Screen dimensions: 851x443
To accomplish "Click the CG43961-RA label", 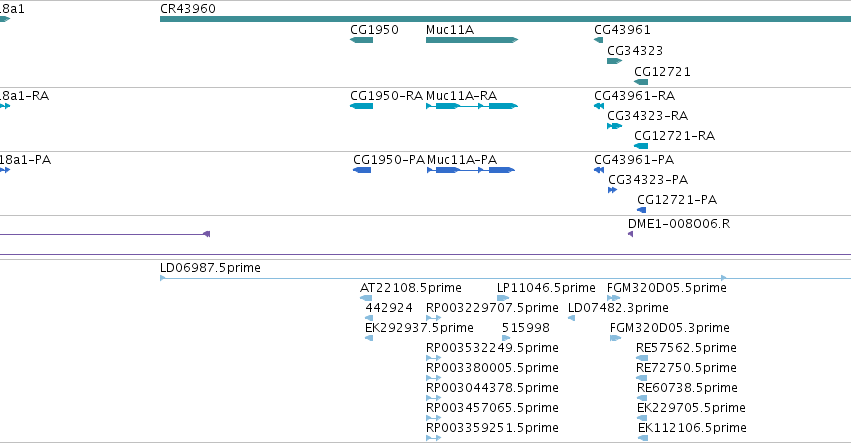I will pos(634,96).
